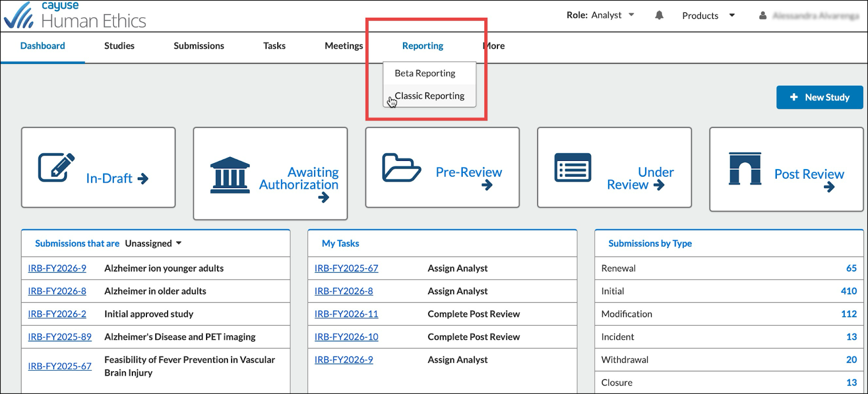Click Modification count 112
Screen dimensions: 868x394
click(x=848, y=314)
